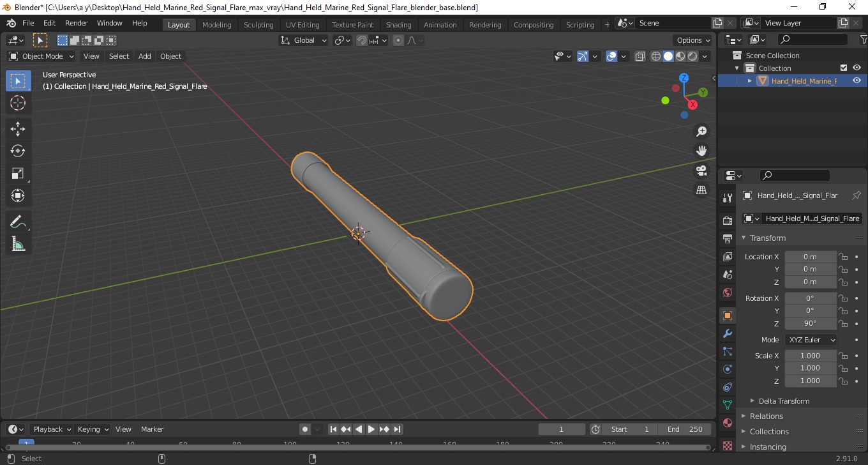The width and height of the screenshot is (868, 465).
Task: Open the File menu
Action: 28,23
